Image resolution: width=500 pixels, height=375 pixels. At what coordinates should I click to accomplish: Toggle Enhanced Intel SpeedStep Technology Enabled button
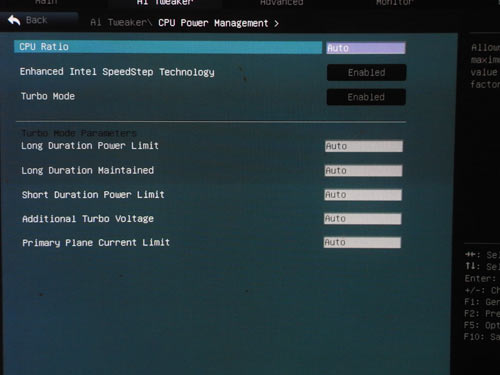366,72
